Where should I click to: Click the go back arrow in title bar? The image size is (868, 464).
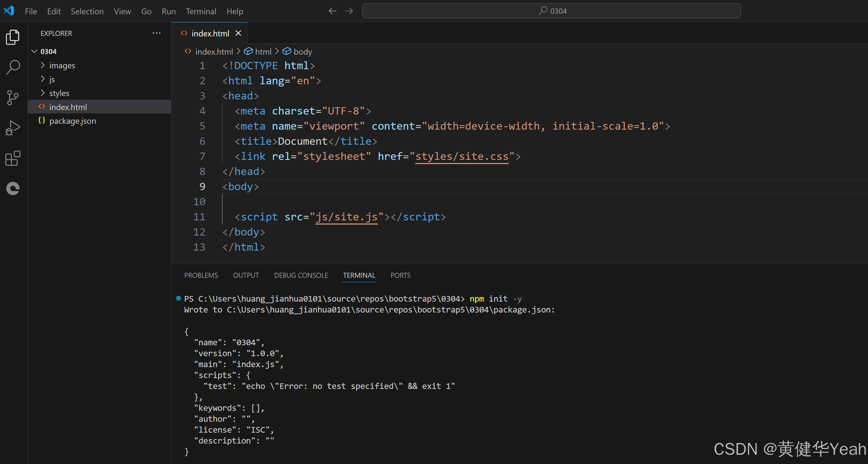coord(332,11)
